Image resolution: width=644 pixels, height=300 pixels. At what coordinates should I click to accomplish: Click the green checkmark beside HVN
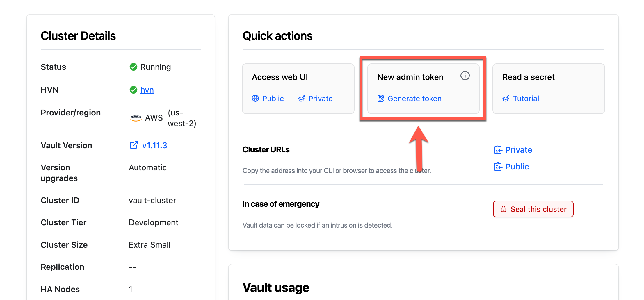pyautogui.click(x=133, y=90)
